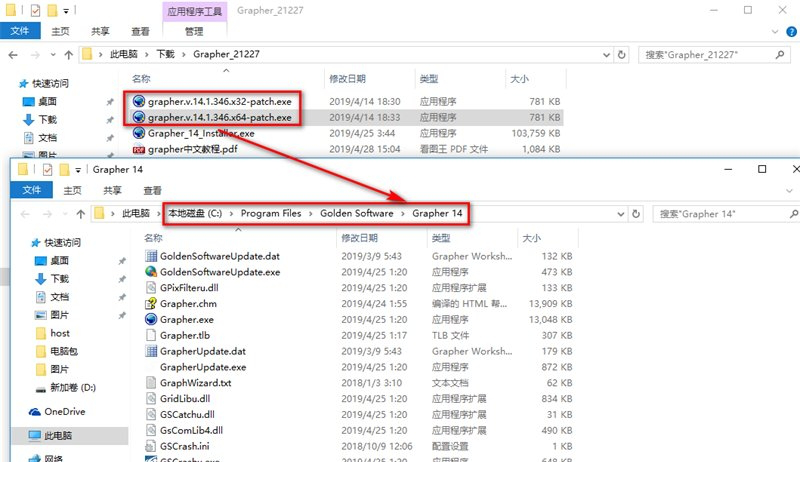800x480 pixels.
Task: Click GoldenSoftwareUpdate.exe file icon
Action: tap(151, 271)
